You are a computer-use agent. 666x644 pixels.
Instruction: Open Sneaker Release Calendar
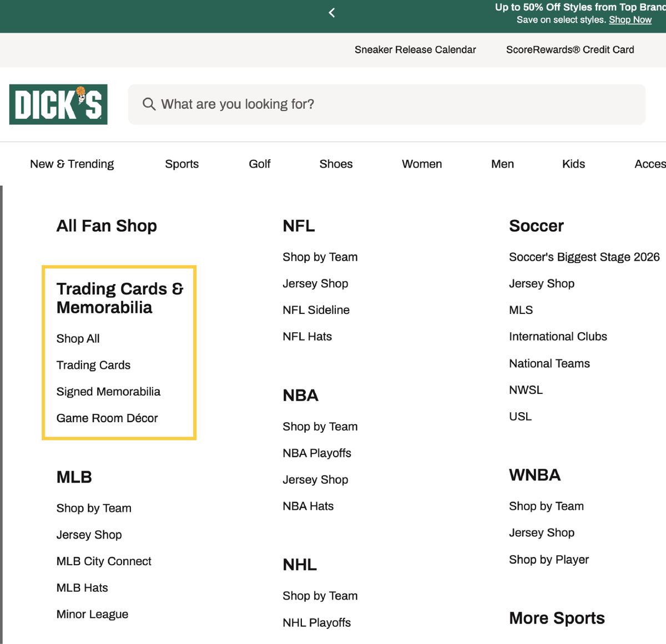pos(415,50)
